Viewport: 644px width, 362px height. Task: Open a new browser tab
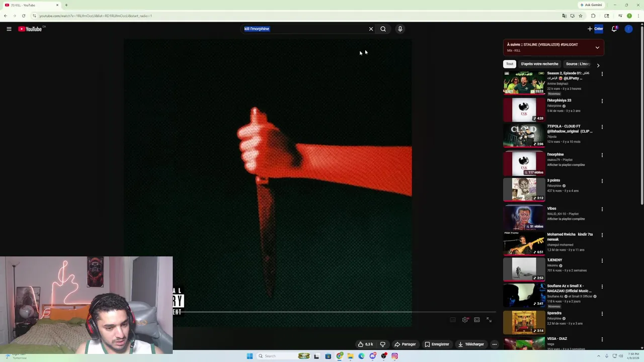click(x=66, y=5)
